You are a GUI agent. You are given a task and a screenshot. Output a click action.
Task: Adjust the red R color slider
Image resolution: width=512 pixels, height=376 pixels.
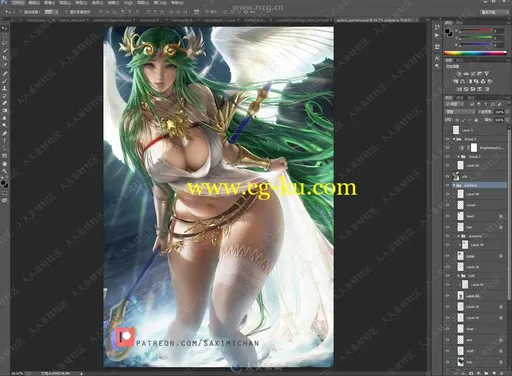pyautogui.click(x=476, y=31)
